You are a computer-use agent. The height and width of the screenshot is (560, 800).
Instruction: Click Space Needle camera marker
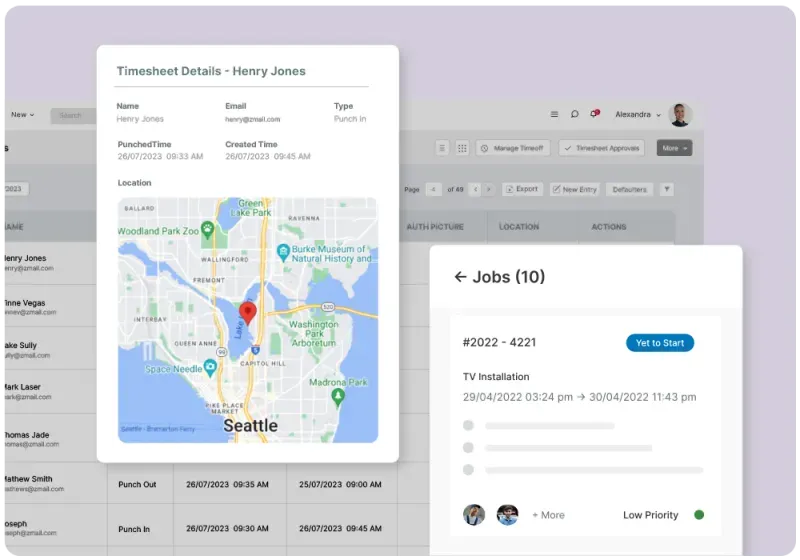click(210, 367)
